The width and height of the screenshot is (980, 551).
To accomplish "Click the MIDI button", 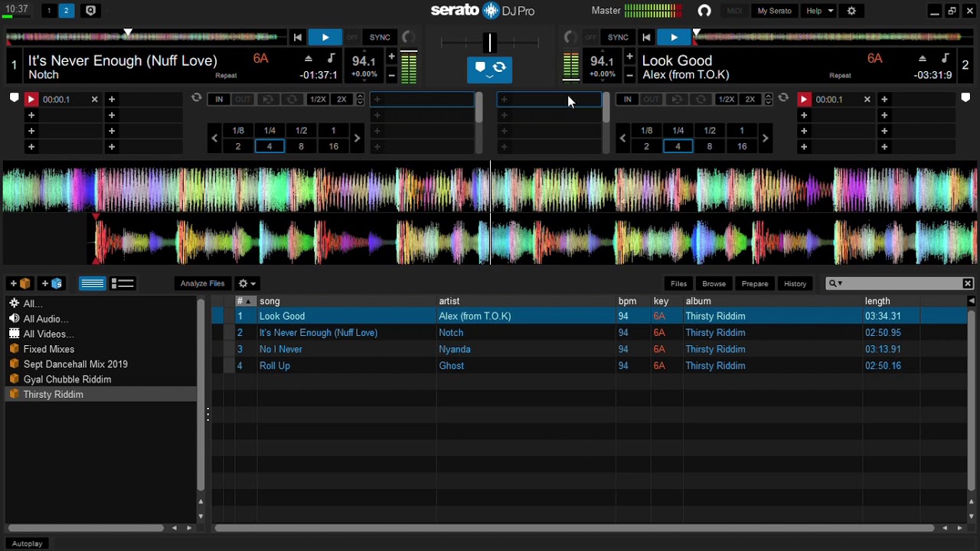I will click(x=734, y=11).
